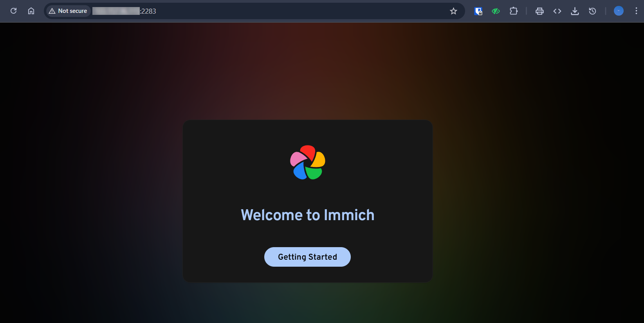Open the Bitwarden shield extension icon
This screenshot has height=323, width=644.
pyautogui.click(x=478, y=11)
